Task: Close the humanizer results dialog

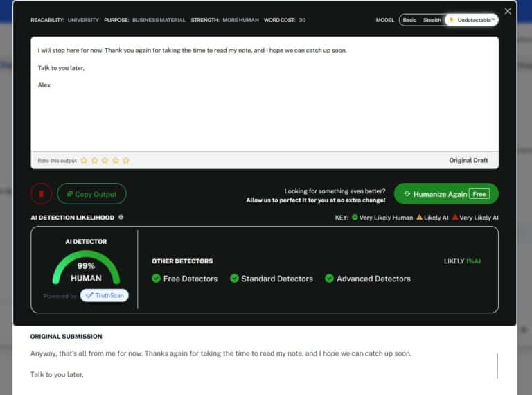Action: [x=508, y=12]
